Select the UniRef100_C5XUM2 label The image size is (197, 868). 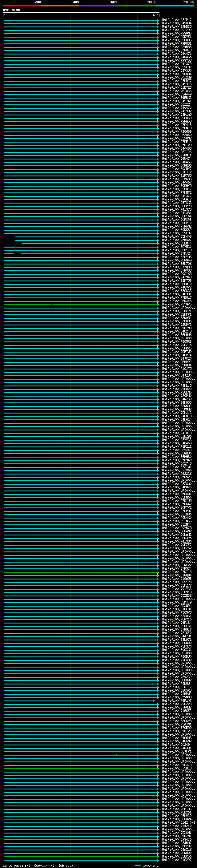coord(177,139)
